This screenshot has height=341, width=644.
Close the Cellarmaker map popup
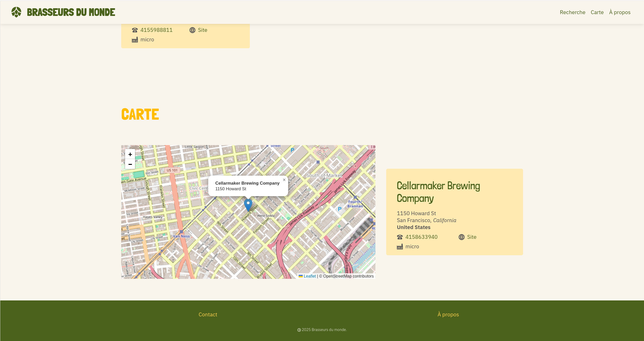pos(284,180)
